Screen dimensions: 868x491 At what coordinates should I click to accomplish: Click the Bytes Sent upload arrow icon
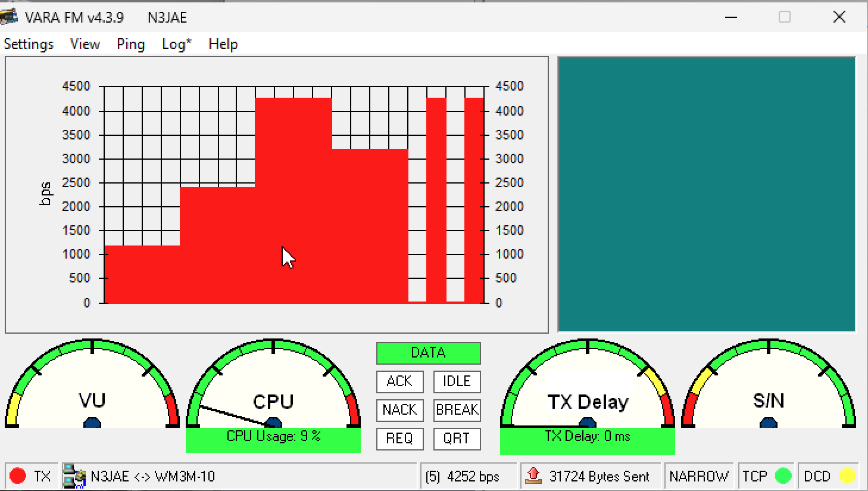coord(533,476)
